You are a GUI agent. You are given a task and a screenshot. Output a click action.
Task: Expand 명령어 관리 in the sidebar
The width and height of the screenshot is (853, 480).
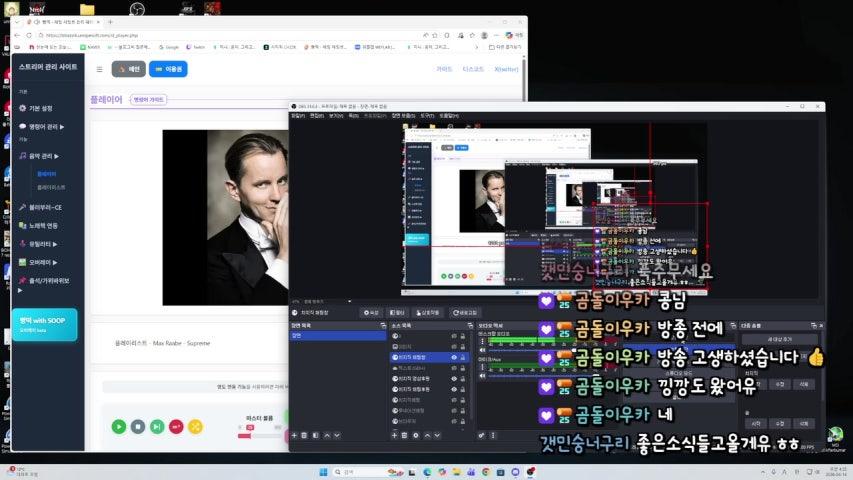click(41, 126)
